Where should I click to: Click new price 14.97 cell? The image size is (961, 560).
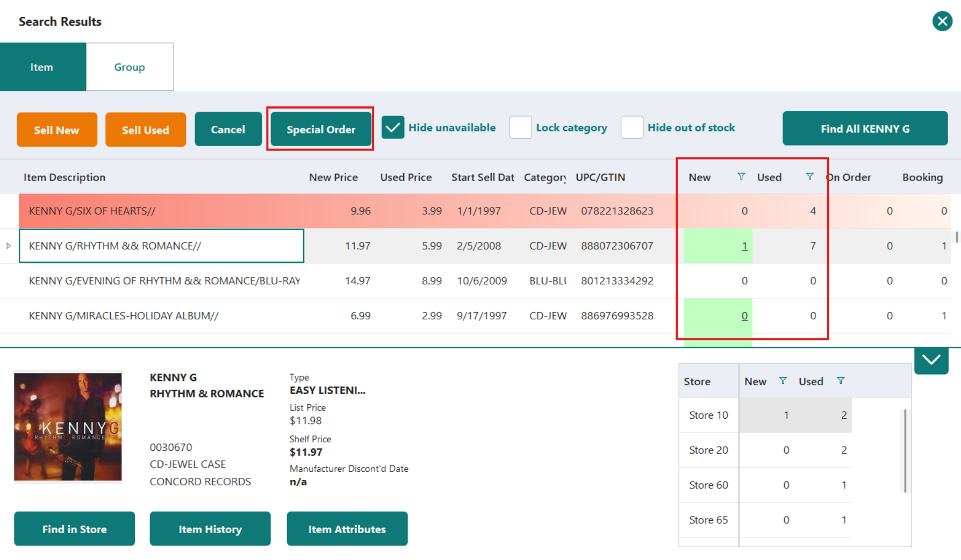[x=357, y=281]
